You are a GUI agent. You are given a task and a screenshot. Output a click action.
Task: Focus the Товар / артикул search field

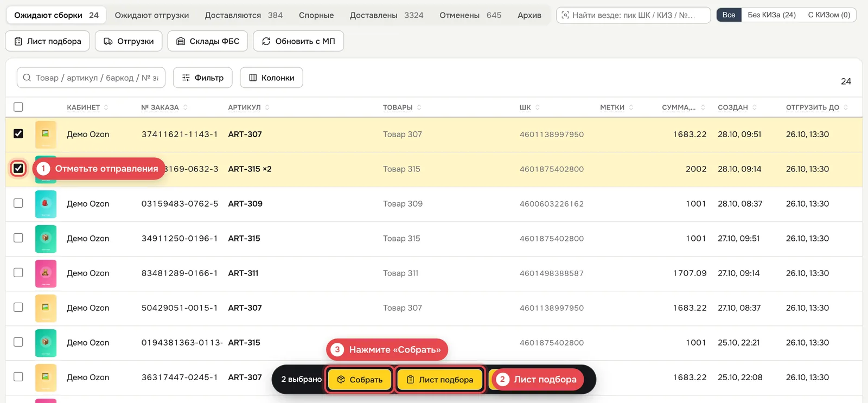(91, 78)
